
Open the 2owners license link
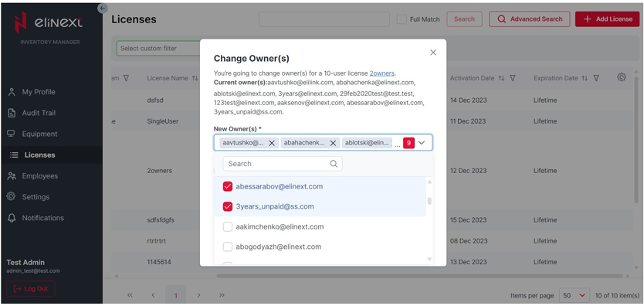382,73
